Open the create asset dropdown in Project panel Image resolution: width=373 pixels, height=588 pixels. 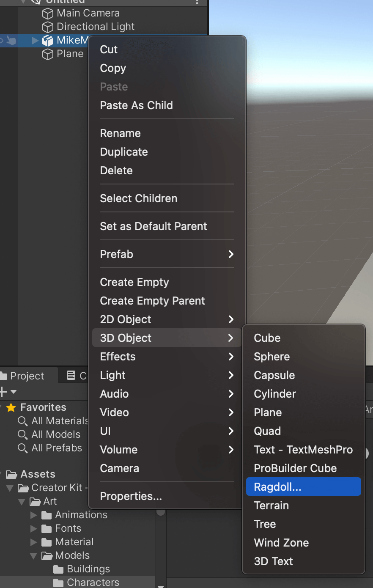pyautogui.click(x=8, y=391)
